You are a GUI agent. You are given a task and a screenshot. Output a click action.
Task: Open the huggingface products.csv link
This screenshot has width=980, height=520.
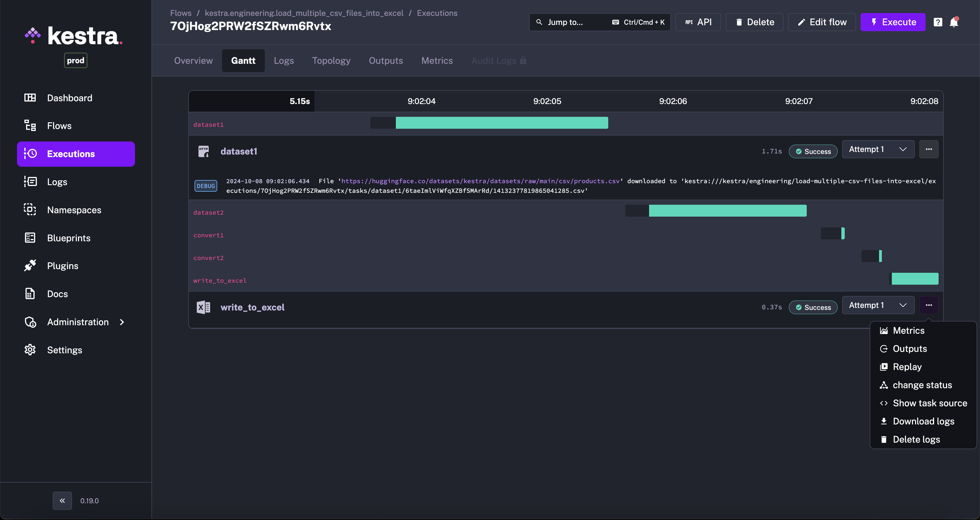coord(480,181)
